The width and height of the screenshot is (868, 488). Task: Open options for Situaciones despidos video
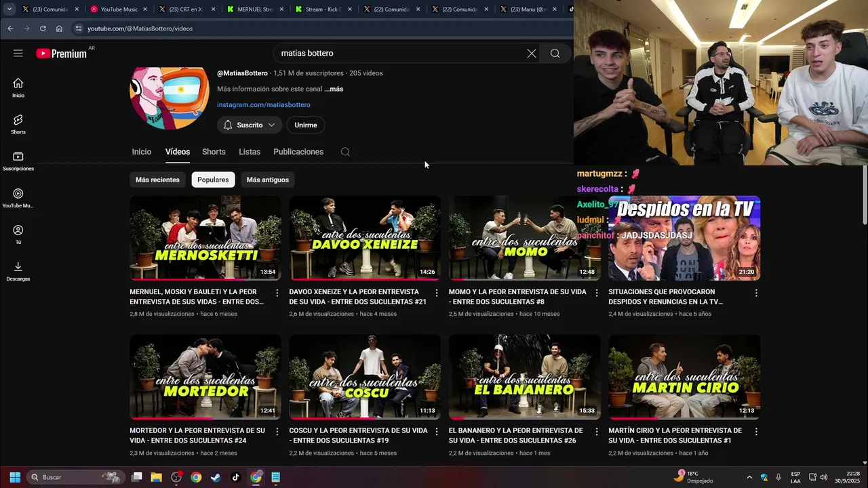[756, 293]
